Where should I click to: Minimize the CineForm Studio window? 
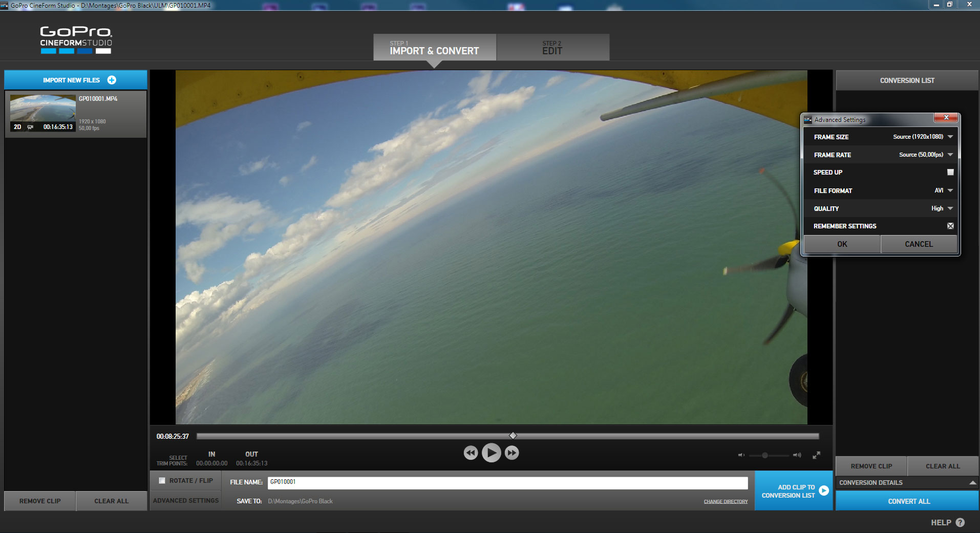(x=936, y=5)
